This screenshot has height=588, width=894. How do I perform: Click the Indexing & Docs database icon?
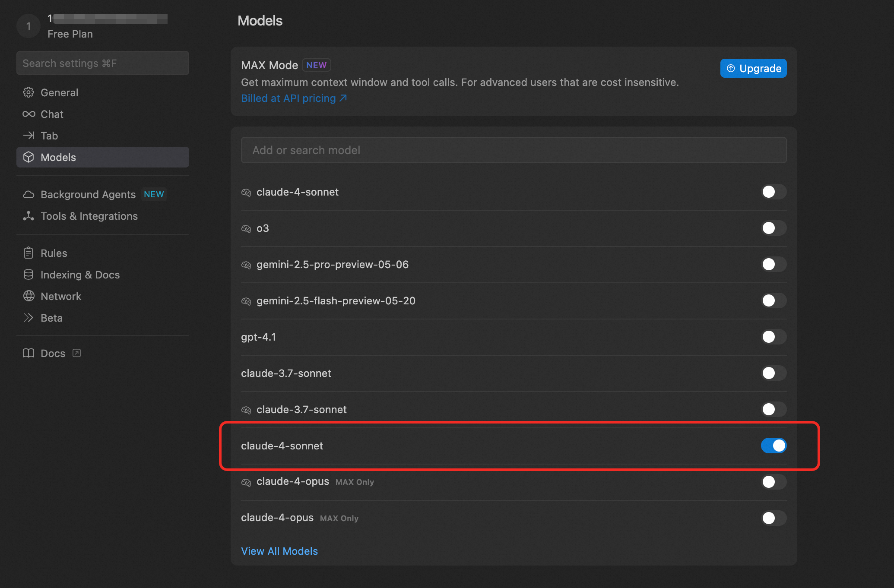point(29,275)
